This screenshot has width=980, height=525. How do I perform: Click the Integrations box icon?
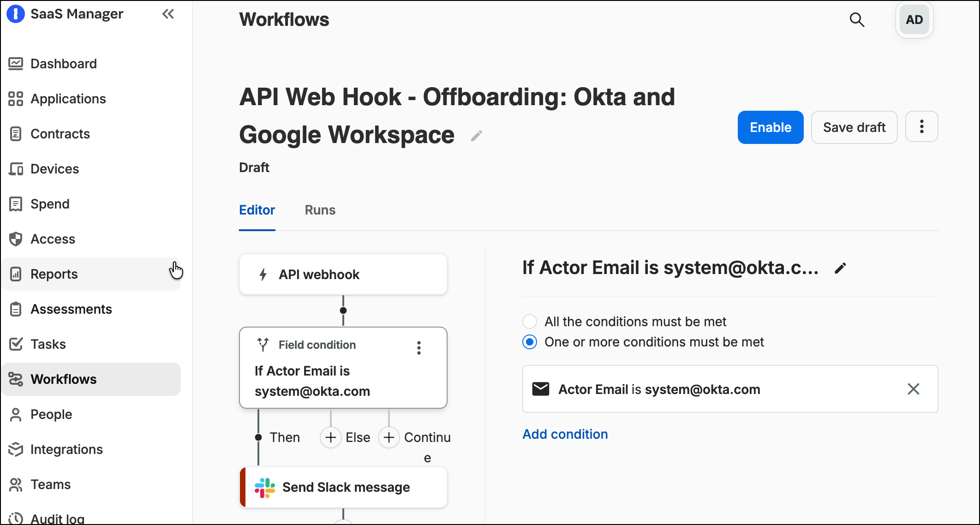16,449
